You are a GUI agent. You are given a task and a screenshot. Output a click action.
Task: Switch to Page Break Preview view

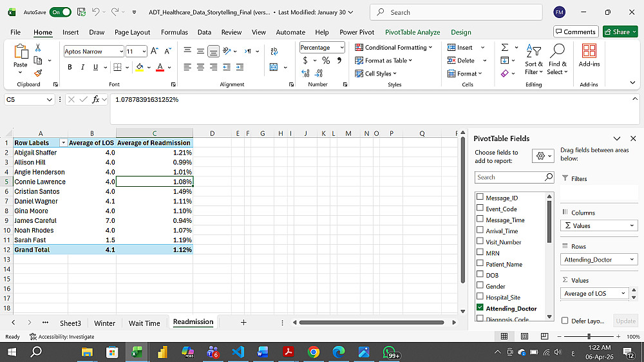coord(544,336)
